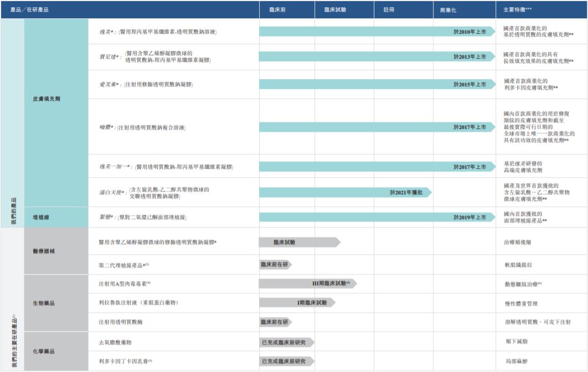588x372 pixels.
Task: Click the 濡白天使* product name
Action: coord(112,193)
